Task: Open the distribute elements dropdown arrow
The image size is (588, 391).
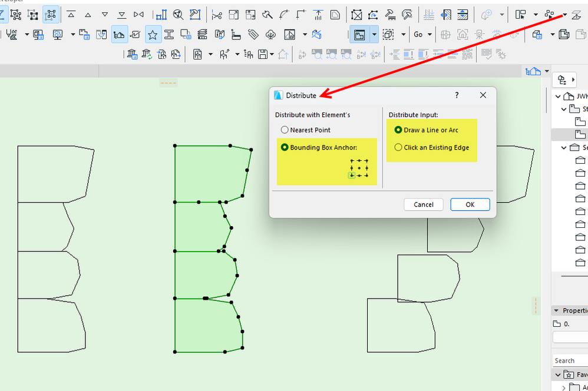Action: (565, 15)
